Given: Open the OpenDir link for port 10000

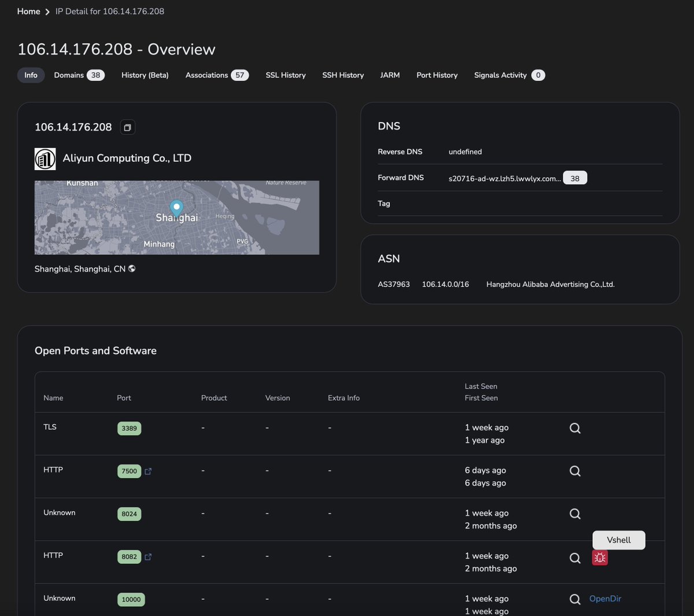Looking at the screenshot, I should coord(605,599).
